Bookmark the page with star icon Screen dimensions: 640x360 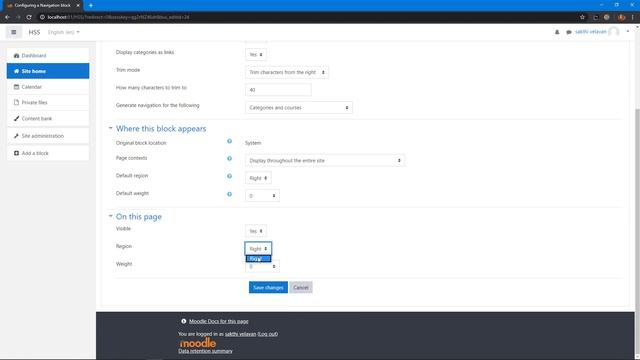click(582, 17)
